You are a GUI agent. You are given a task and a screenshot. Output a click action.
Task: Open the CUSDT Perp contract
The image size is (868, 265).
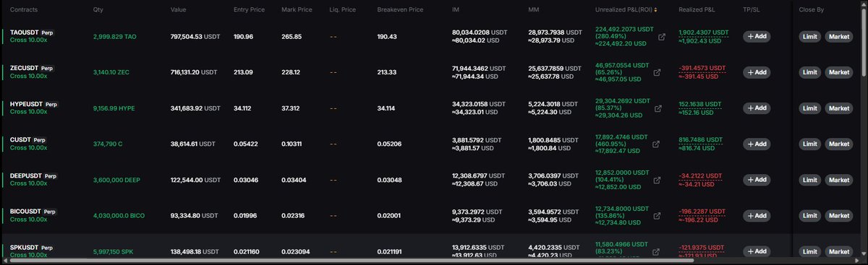[x=29, y=140]
